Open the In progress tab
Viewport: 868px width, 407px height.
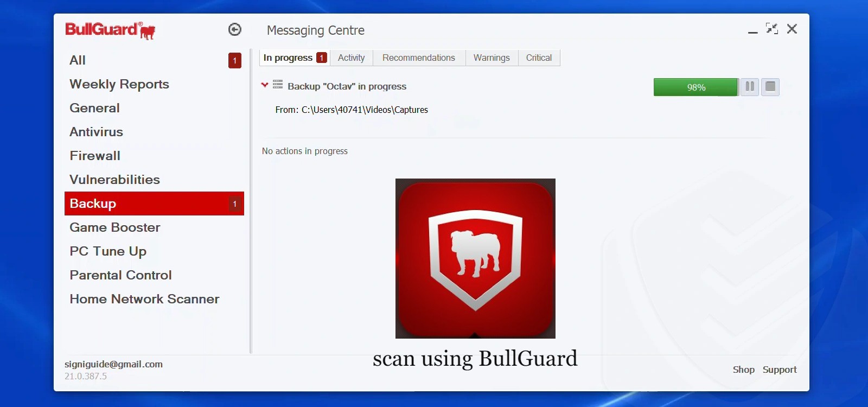[x=295, y=58]
